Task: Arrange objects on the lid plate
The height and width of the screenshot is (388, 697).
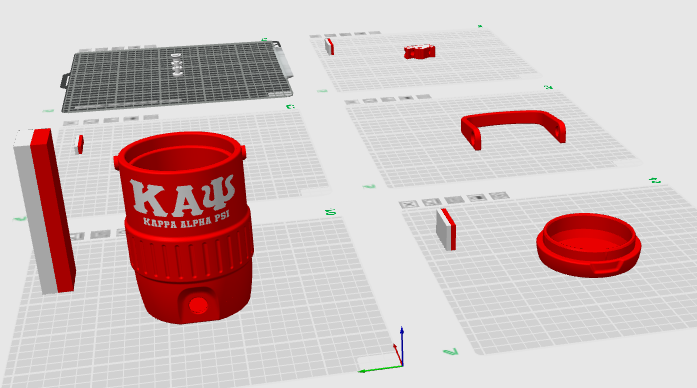Action: (454, 200)
